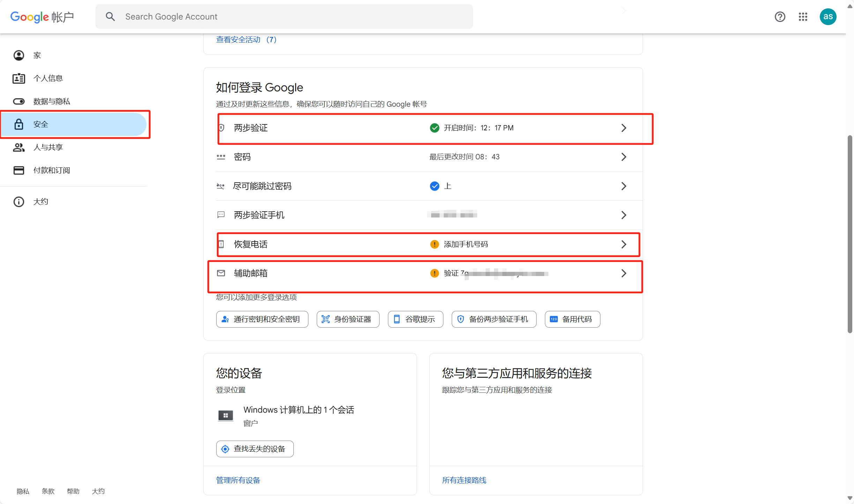Click the Google apps grid icon

point(803,16)
